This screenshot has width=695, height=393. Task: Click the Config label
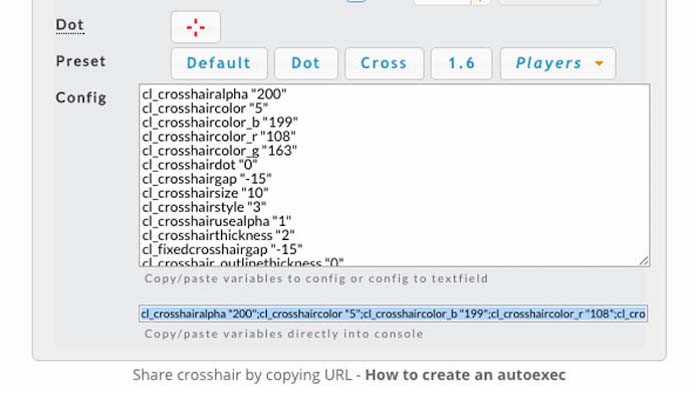tap(81, 98)
